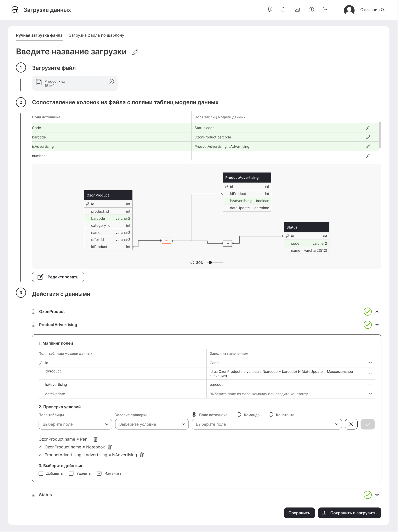Image resolution: width=398 pixels, height=532 pixels.
Task: Select the Команда radio button
Action: 239,414
